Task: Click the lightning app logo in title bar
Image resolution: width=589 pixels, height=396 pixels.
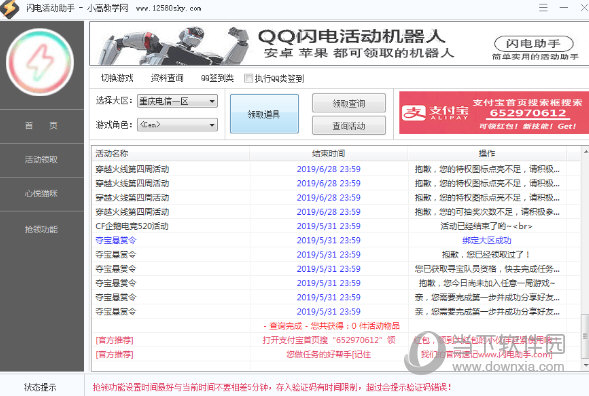Action: coord(9,8)
